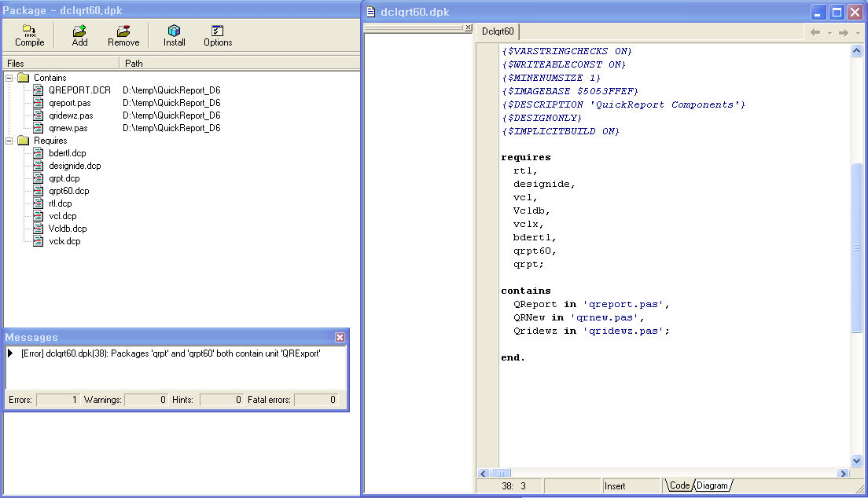Screen dimensions: 868x498
Task: Expand the error message arrow in Messages
Action: point(10,353)
